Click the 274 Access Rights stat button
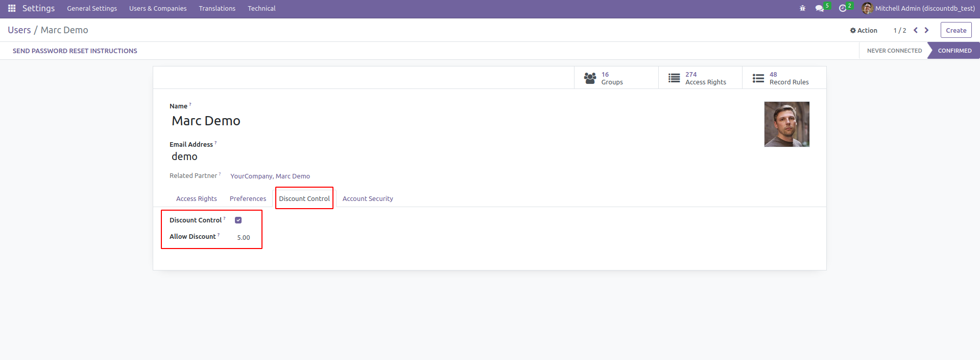The image size is (980, 360). click(x=700, y=78)
